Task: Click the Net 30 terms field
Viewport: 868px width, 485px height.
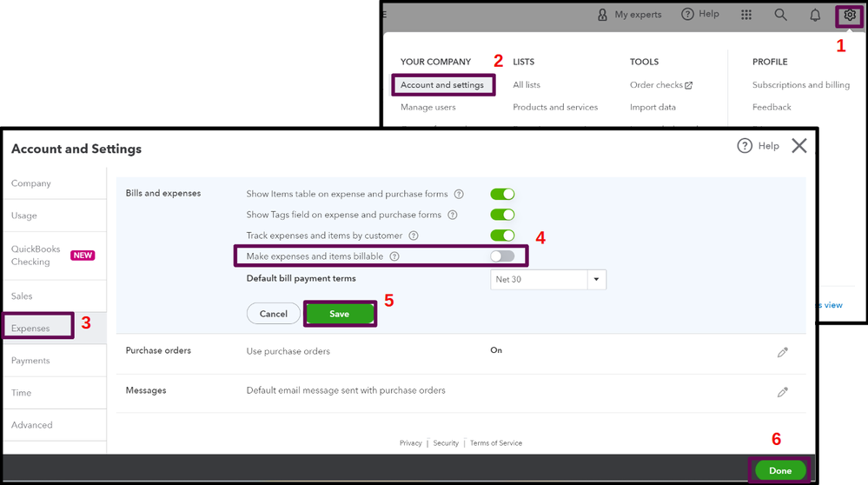Action: 539,279
